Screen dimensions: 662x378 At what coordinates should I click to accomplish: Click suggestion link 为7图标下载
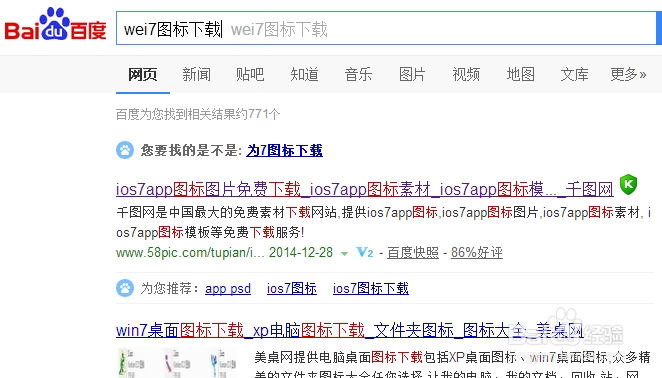pyautogui.click(x=285, y=150)
